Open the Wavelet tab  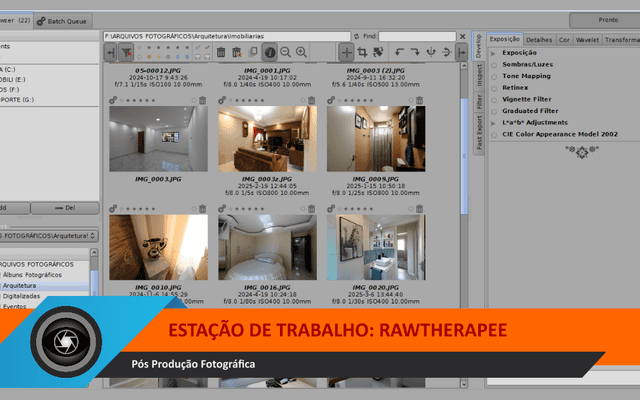pyautogui.click(x=587, y=40)
